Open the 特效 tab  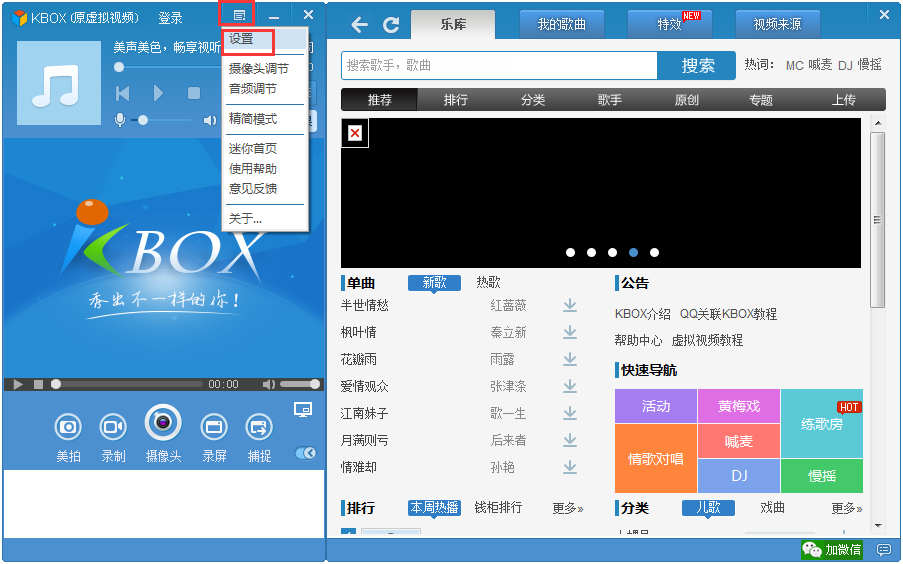point(670,24)
